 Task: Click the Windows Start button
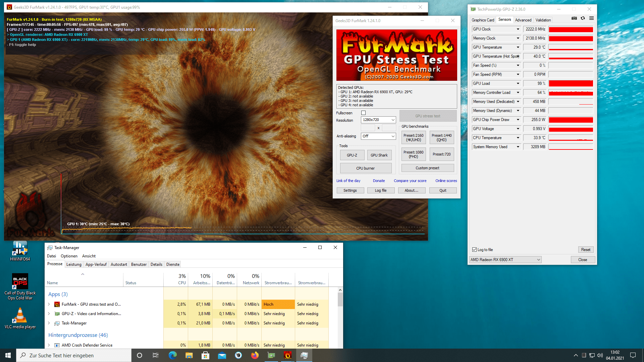[x=8, y=355]
